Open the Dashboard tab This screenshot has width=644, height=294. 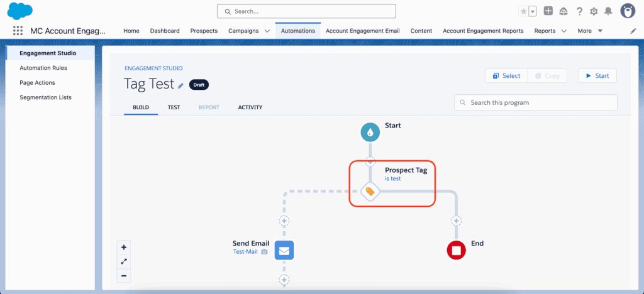coord(165,31)
